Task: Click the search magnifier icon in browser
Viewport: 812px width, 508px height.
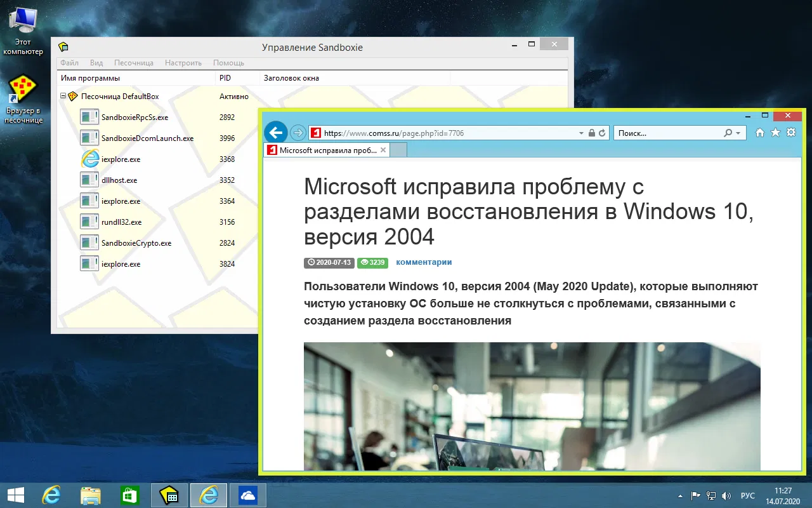Action: click(728, 133)
